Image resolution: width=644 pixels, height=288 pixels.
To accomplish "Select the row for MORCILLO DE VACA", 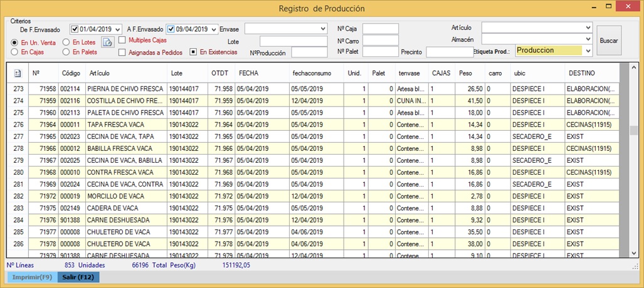I will point(115,196).
